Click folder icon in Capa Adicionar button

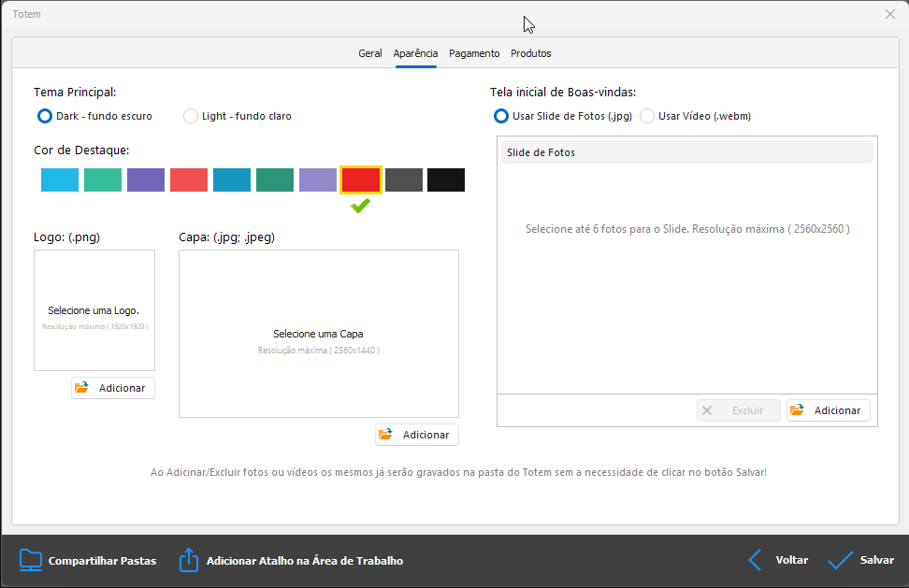coord(386,435)
